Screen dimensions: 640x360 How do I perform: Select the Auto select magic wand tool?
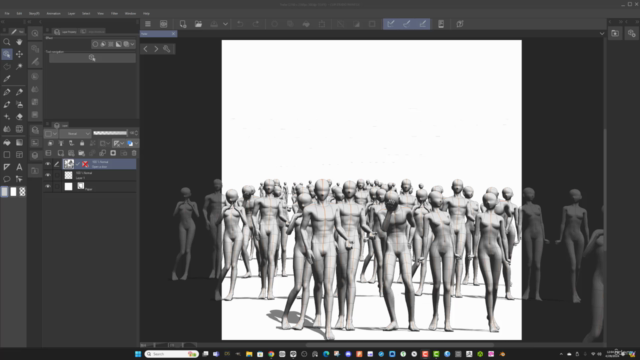click(x=19, y=66)
